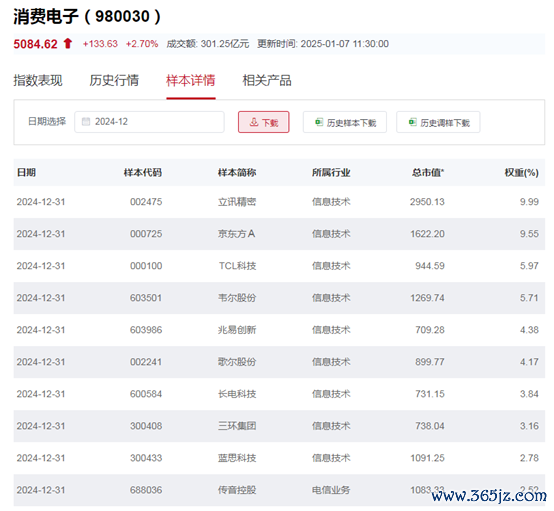Click the date selection field showing 2024-12
This screenshot has width=554, height=511.
click(x=149, y=122)
